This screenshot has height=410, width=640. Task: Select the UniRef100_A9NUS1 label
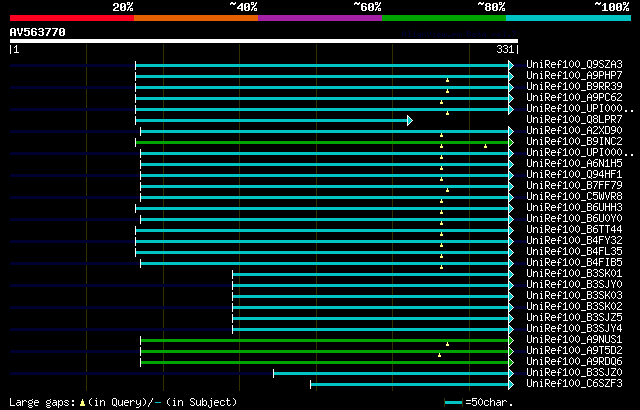pos(574,340)
